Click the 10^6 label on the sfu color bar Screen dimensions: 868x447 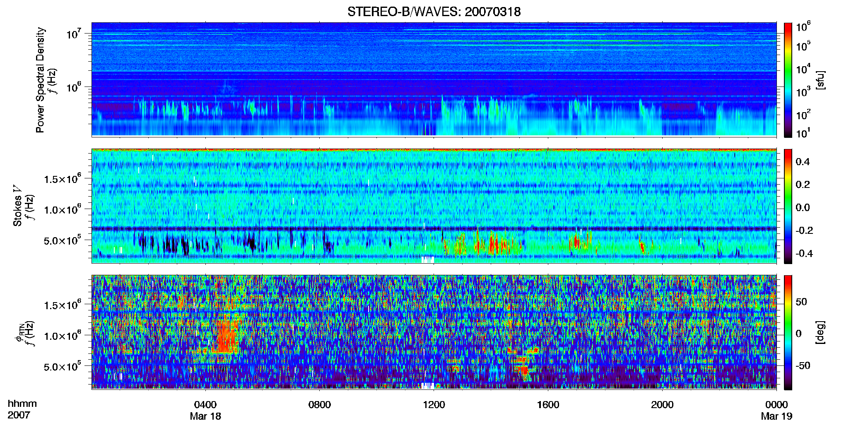(803, 27)
